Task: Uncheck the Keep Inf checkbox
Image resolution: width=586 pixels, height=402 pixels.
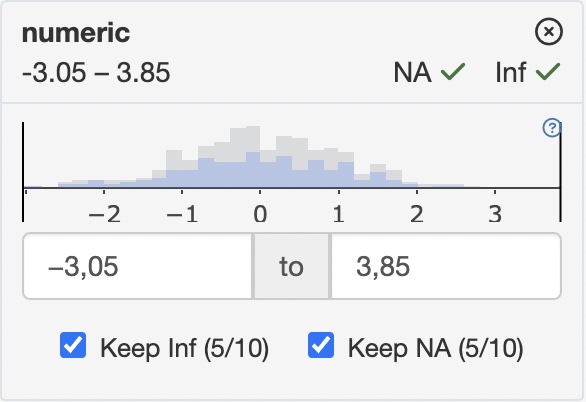Action: pyautogui.click(x=73, y=345)
